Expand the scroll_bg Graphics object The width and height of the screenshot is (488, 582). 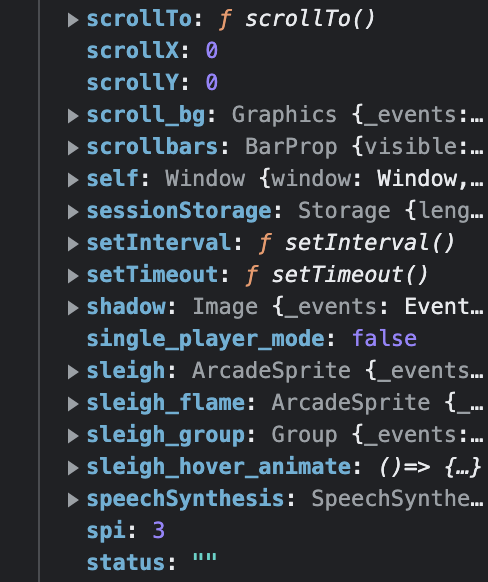73,116
